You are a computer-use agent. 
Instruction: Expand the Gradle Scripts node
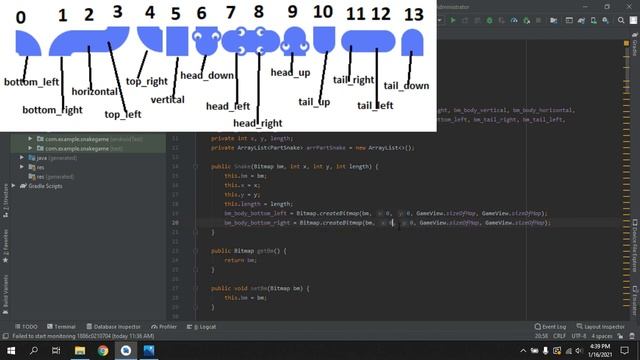pyautogui.click(x=14, y=186)
